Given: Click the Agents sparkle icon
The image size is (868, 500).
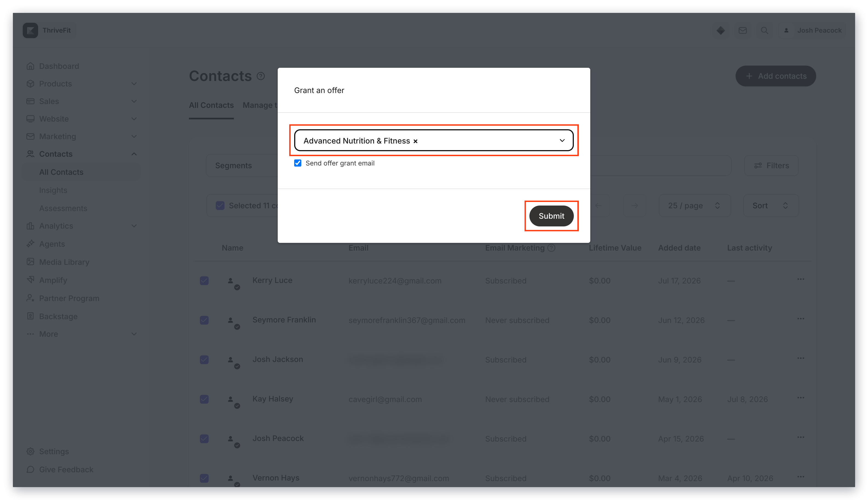Looking at the screenshot, I should pos(30,243).
